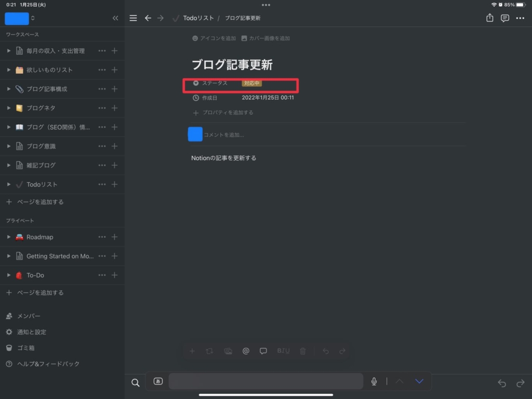Click the page title ブログ記事更新

[232, 64]
